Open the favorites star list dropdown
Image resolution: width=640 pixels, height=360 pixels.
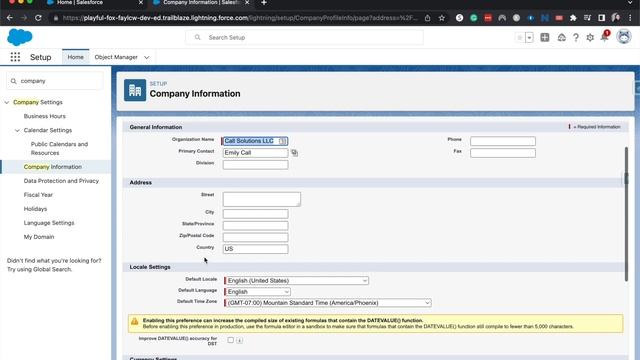[529, 38]
